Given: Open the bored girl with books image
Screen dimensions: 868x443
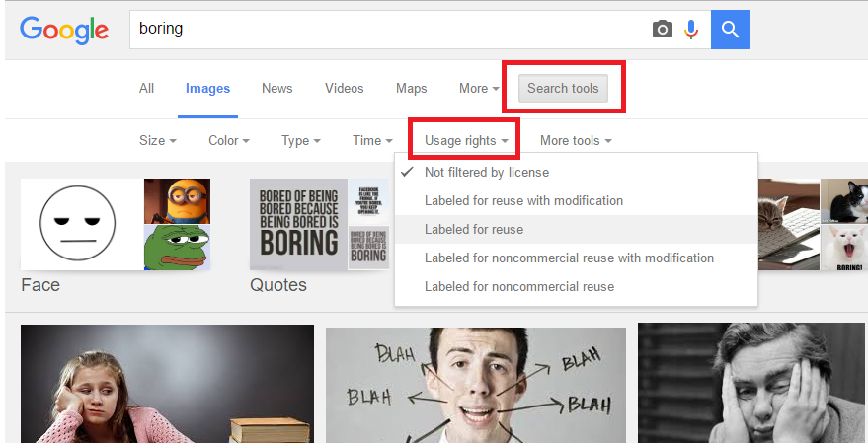Looking at the screenshot, I should pos(167,384).
